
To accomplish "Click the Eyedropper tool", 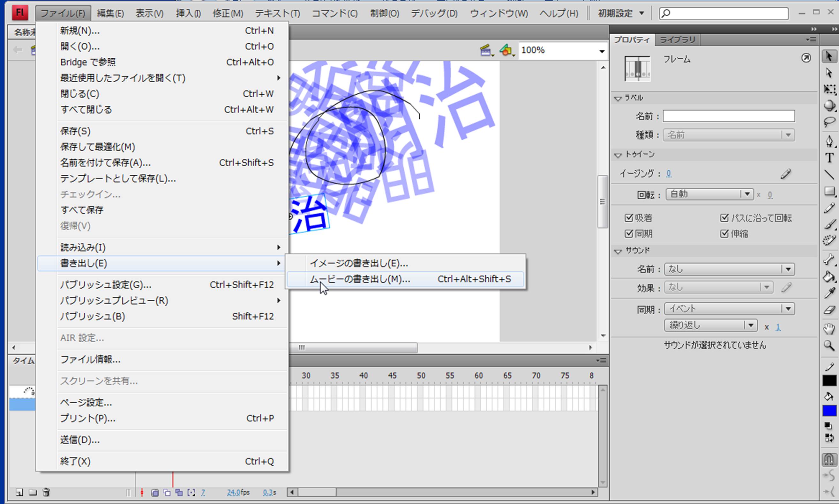I will 829,293.
